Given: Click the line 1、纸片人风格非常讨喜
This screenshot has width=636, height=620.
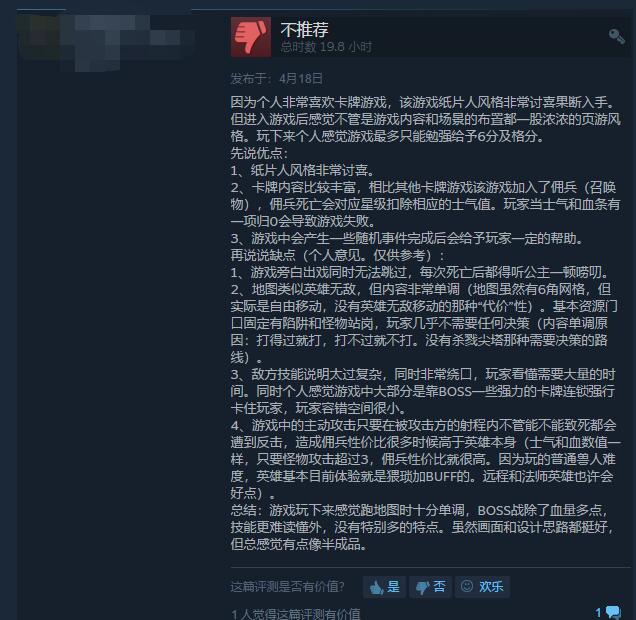Looking at the screenshot, I should (x=303, y=170).
